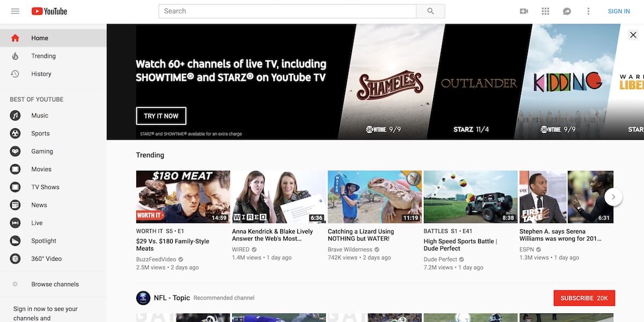The height and width of the screenshot is (322, 644).
Task: Click the Live icon in sidebar
Action: pyautogui.click(x=15, y=223)
